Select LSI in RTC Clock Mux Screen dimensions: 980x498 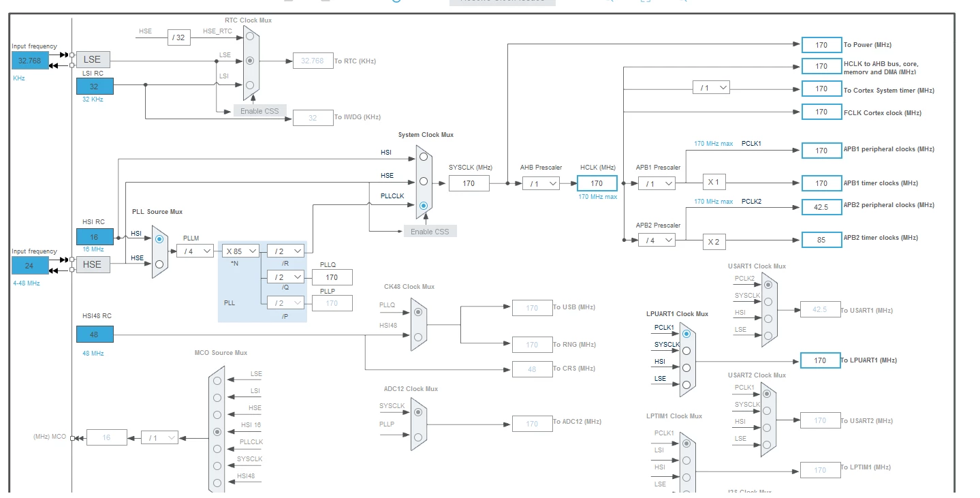(250, 85)
